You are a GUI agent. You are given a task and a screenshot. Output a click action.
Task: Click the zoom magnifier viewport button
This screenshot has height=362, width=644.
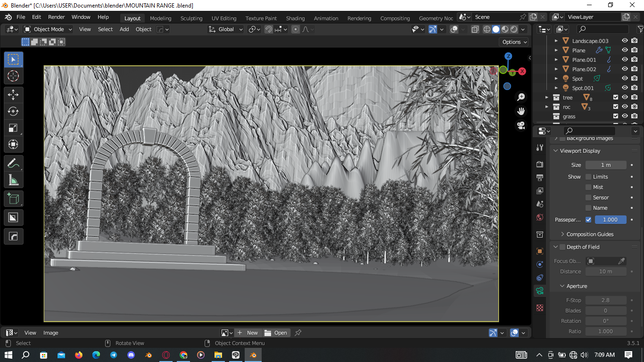[x=521, y=97]
